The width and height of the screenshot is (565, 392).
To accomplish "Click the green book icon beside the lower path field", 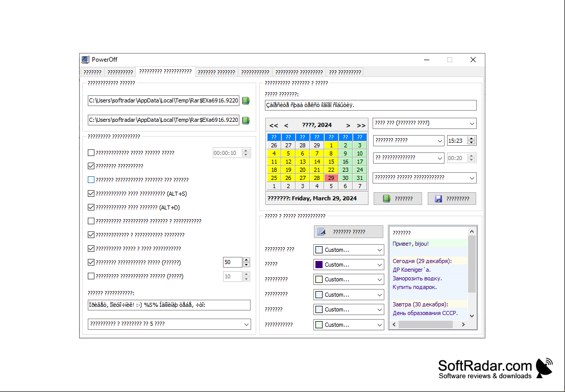I will coord(246,120).
